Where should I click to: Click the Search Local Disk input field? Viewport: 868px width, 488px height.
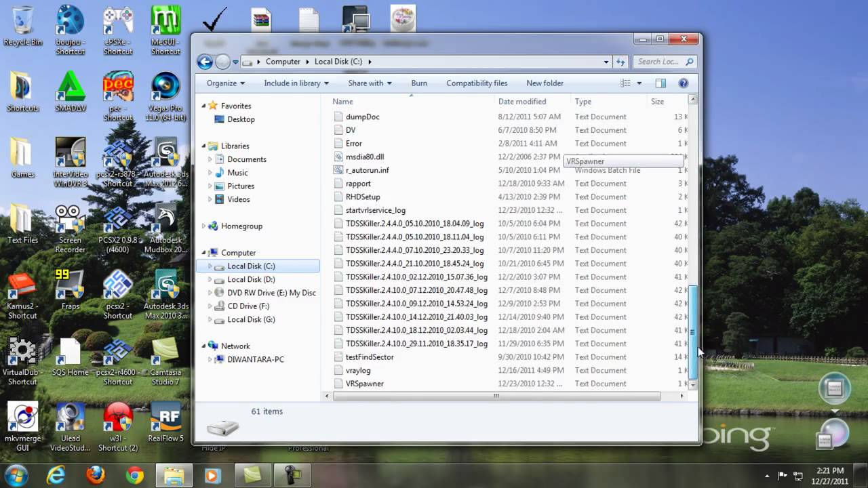664,62
